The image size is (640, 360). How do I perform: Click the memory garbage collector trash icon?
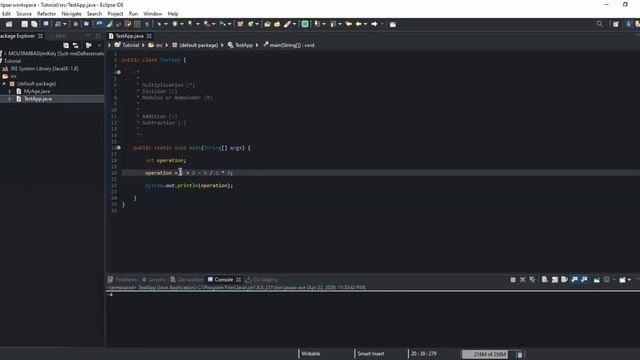click(x=520, y=354)
